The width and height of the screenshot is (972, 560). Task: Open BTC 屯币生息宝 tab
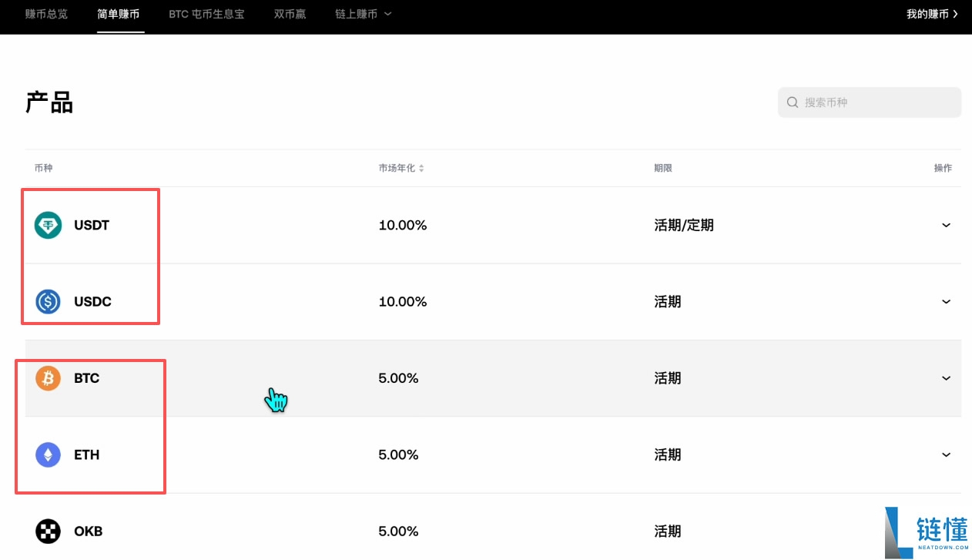[x=206, y=14]
